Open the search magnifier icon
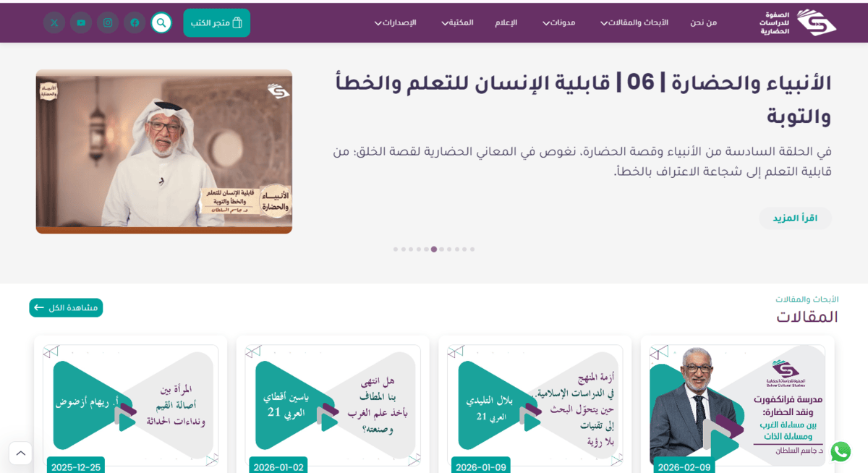Viewport: 868px width, 473px height. (x=161, y=22)
